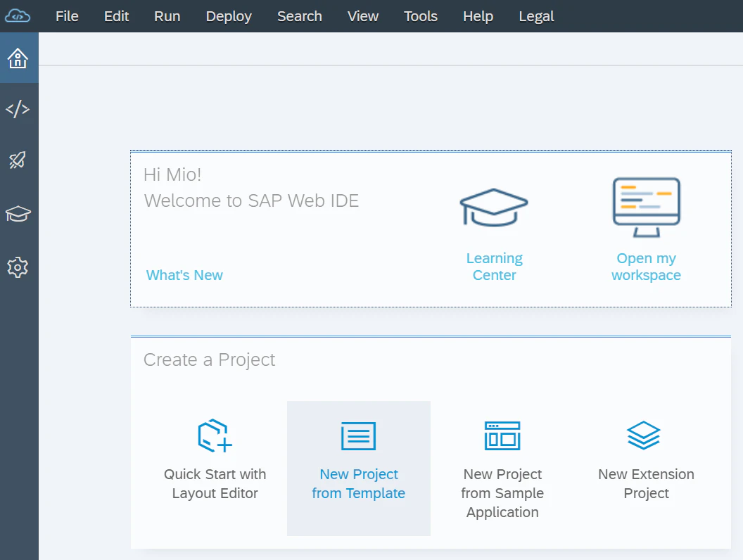Open the Search menu

pyautogui.click(x=300, y=16)
